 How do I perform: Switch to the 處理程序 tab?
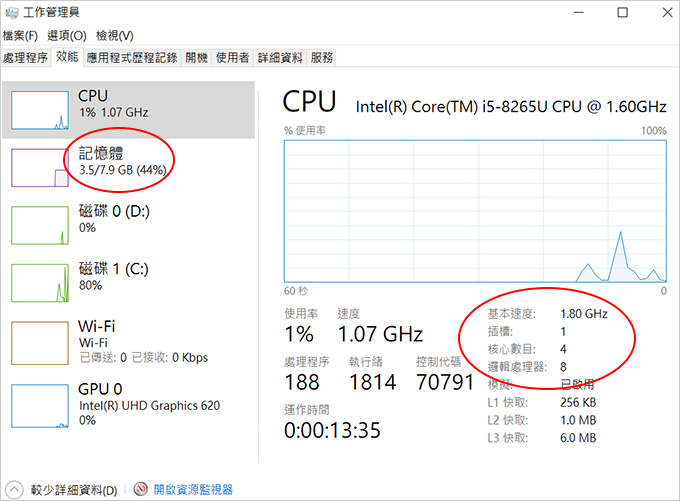click(26, 57)
